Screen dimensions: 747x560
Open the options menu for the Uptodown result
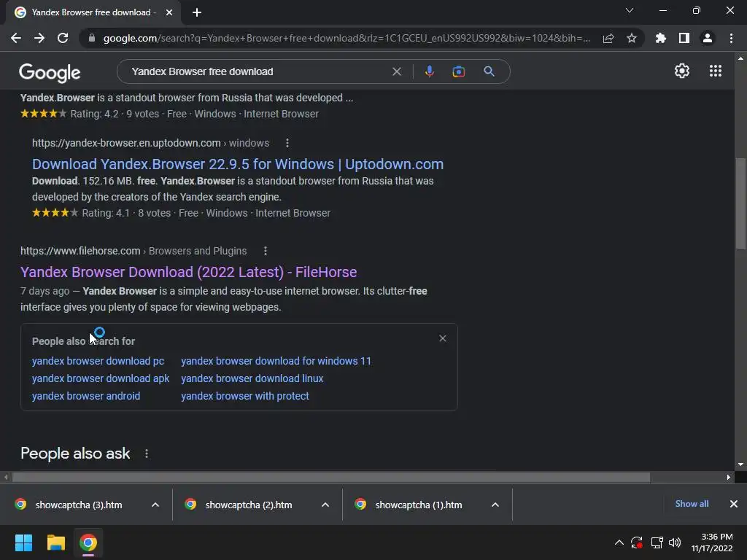coord(287,143)
